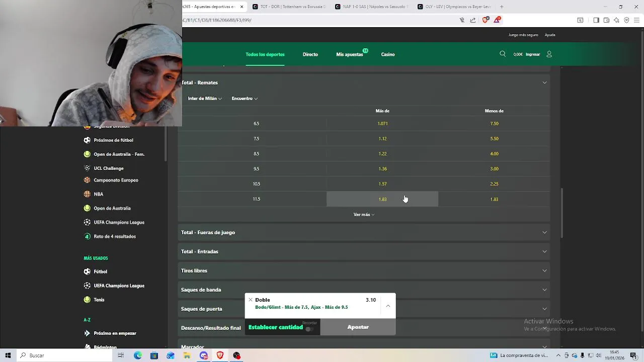Expand the Tiros libres market

[364, 270]
